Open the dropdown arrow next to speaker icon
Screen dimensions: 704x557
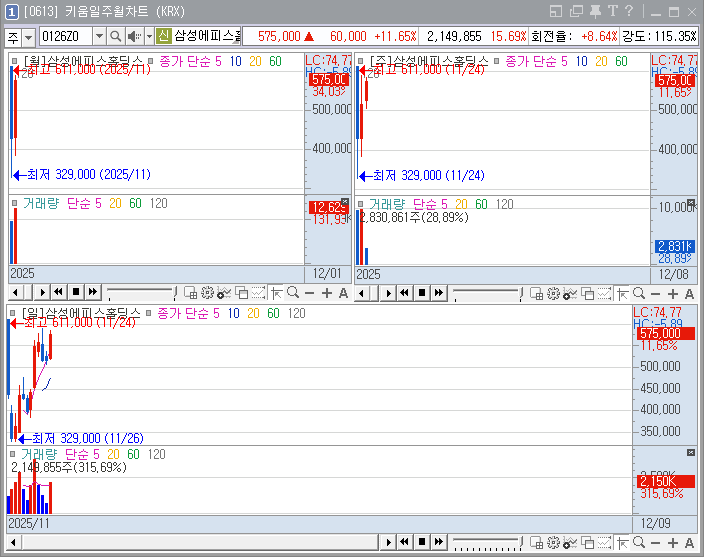tap(150, 36)
